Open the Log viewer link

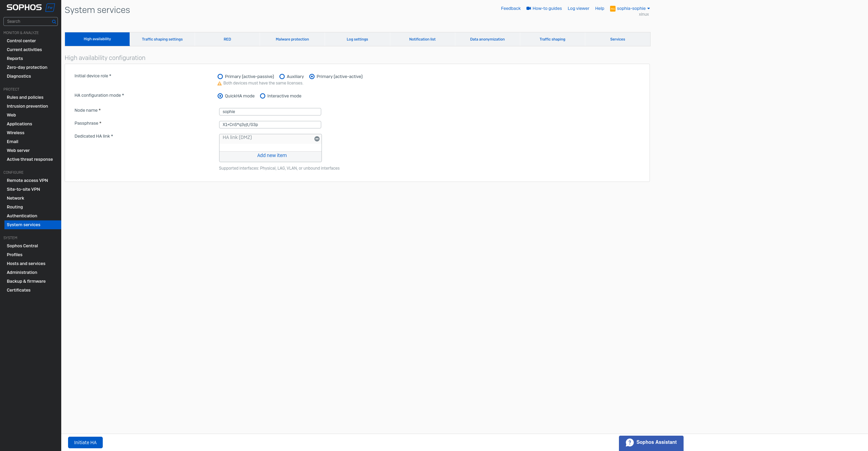click(x=578, y=9)
